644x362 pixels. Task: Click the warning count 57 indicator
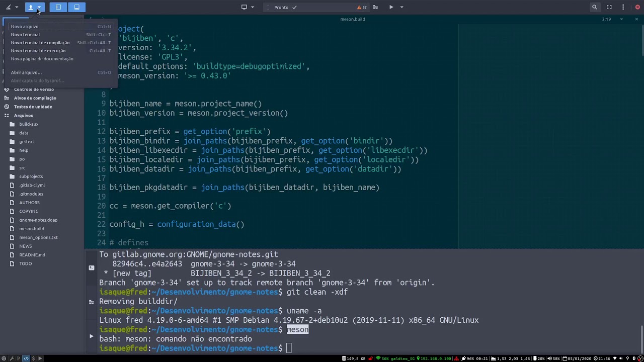point(362,7)
